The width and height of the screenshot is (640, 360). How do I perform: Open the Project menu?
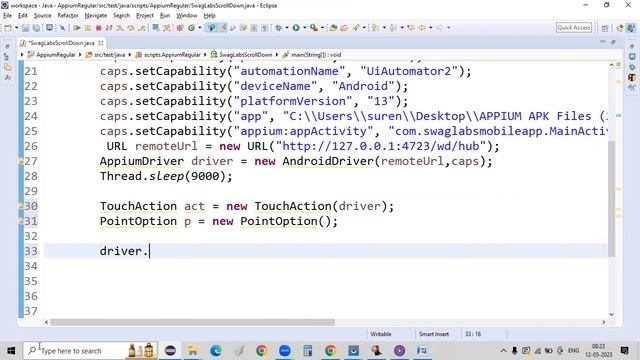[145, 16]
